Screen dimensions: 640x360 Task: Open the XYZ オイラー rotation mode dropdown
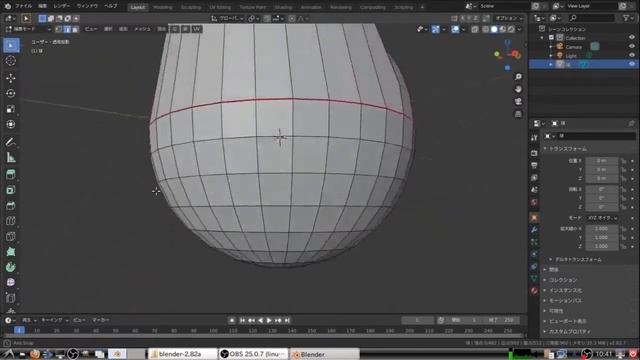(x=602, y=218)
